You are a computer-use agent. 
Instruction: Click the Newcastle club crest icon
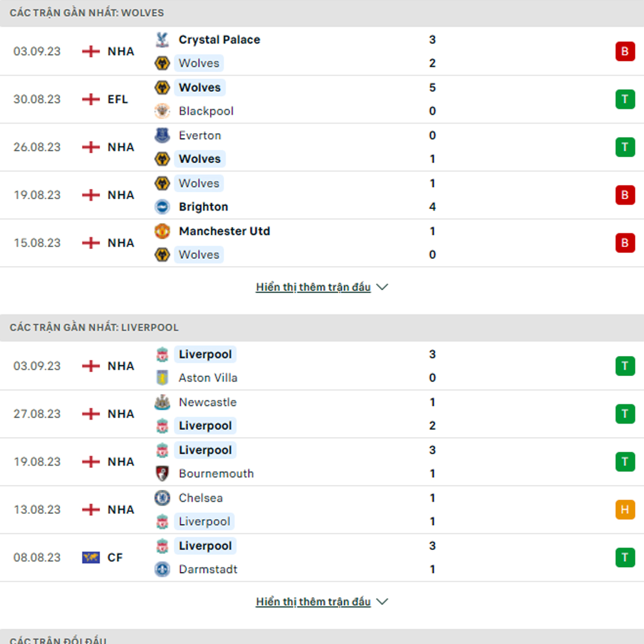tap(162, 402)
